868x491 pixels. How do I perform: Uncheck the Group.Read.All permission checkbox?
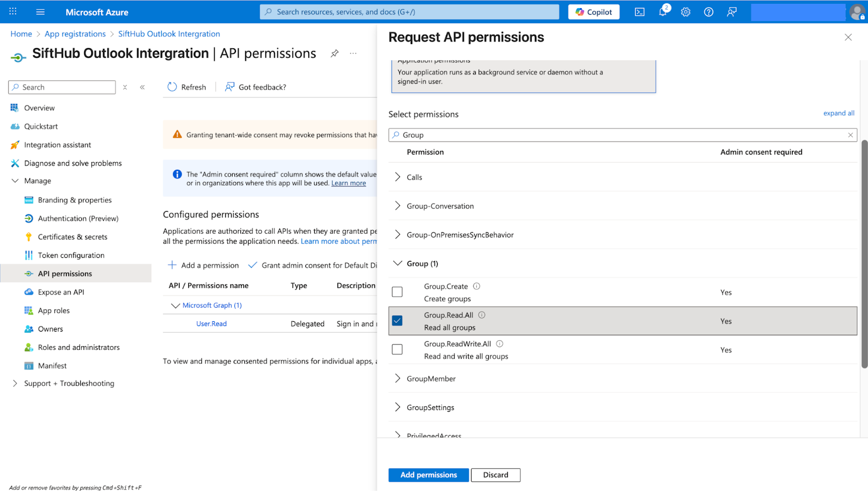[x=397, y=321]
